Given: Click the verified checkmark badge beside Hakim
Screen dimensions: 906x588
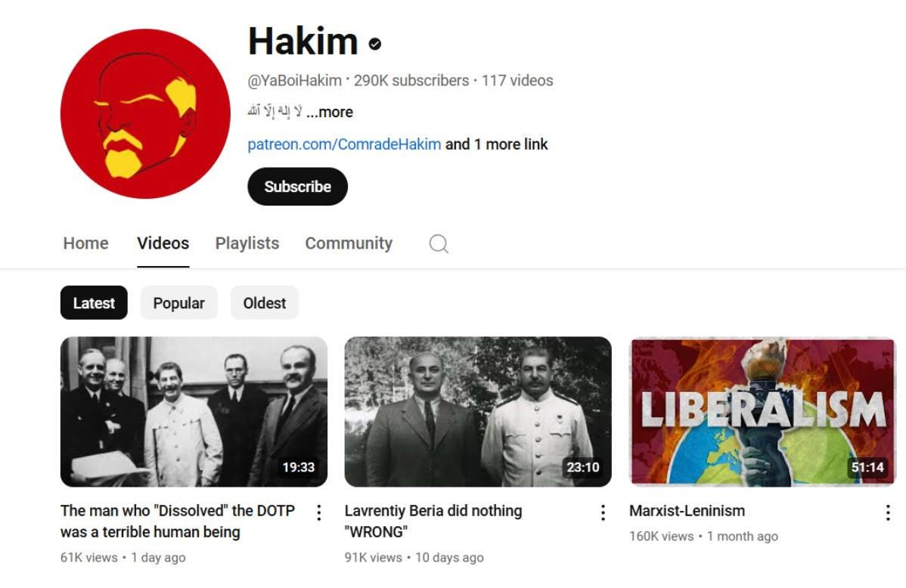Looking at the screenshot, I should click(x=374, y=44).
